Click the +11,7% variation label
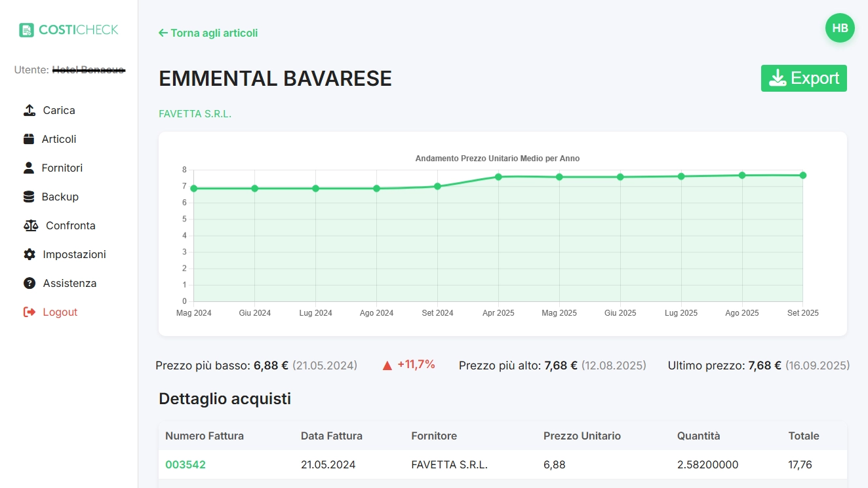This screenshot has height=488, width=868. [x=416, y=365]
